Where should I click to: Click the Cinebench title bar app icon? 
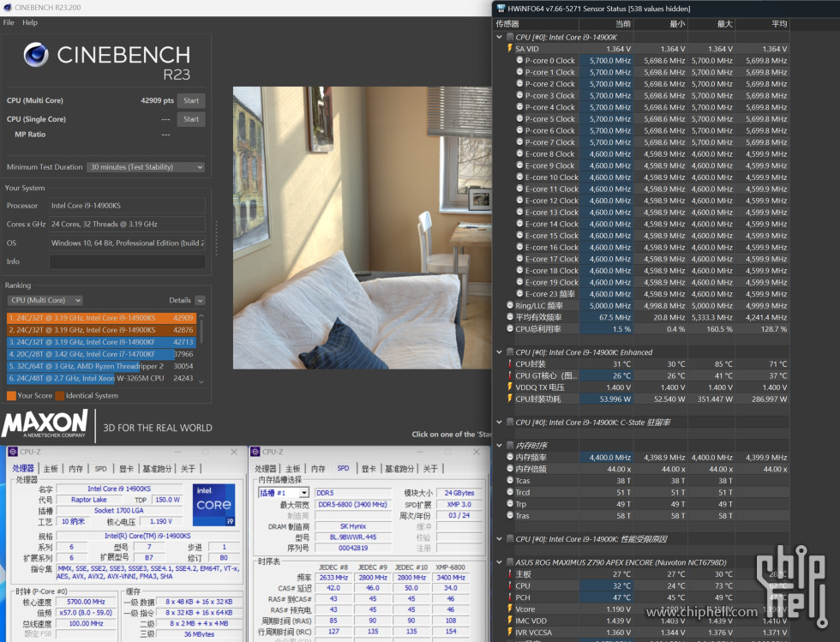pos(8,8)
